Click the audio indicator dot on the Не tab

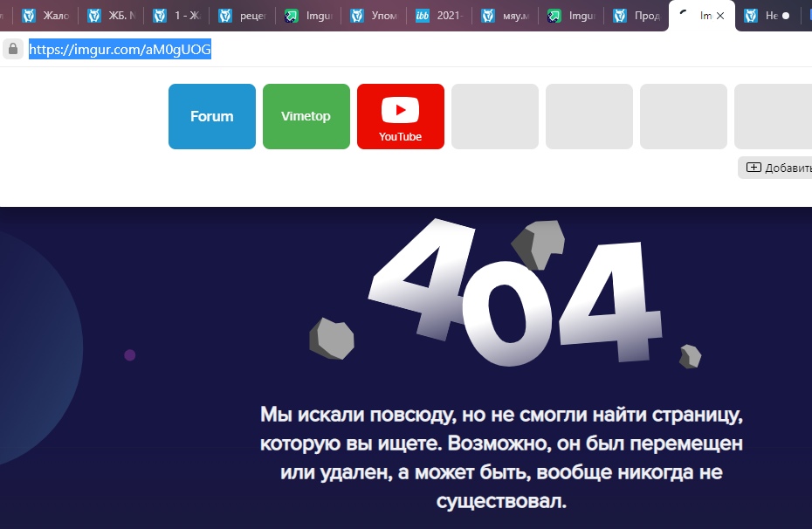coord(787,15)
